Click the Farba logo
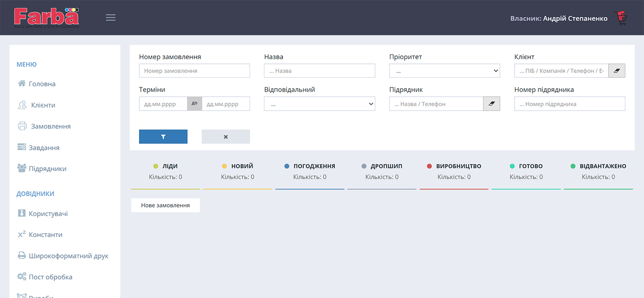This screenshot has width=644, height=298. coord(46,17)
